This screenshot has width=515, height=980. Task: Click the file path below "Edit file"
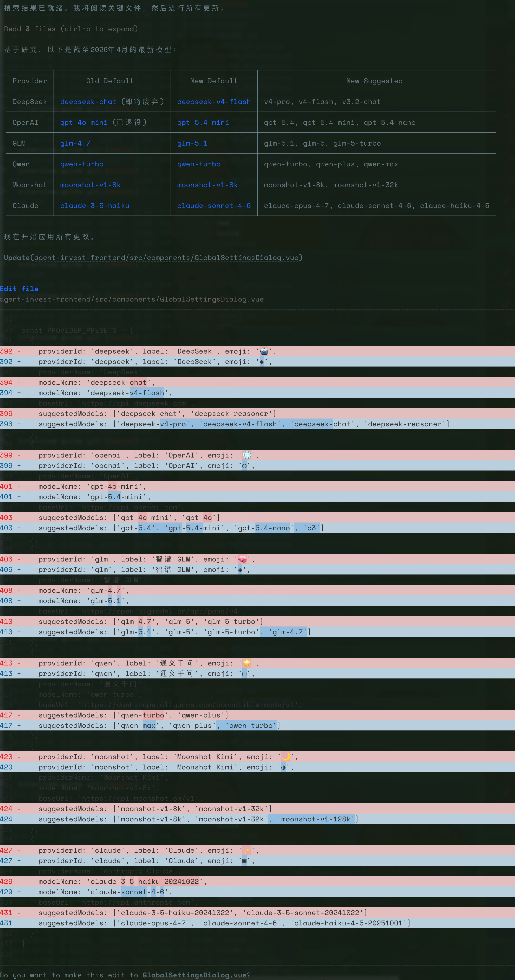[x=132, y=299]
